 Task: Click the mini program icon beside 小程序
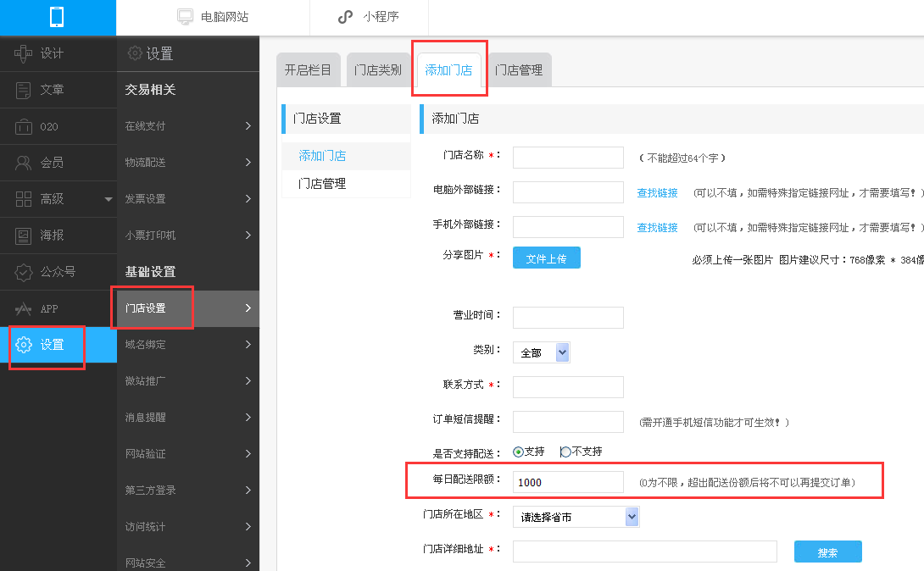tap(345, 17)
